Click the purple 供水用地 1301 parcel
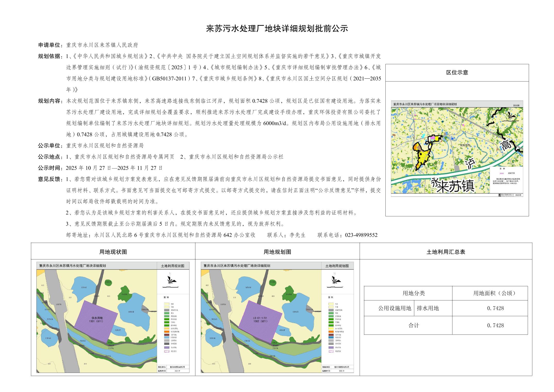 97,321
